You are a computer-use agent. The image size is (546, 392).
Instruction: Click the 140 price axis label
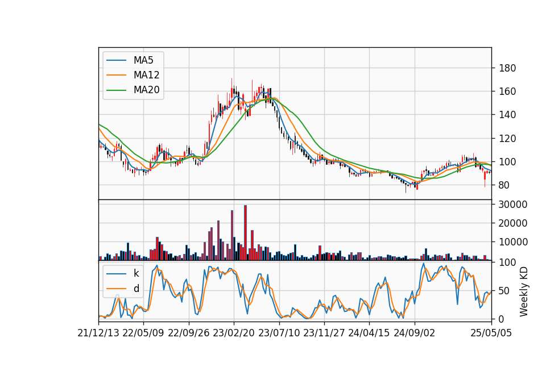(x=507, y=115)
